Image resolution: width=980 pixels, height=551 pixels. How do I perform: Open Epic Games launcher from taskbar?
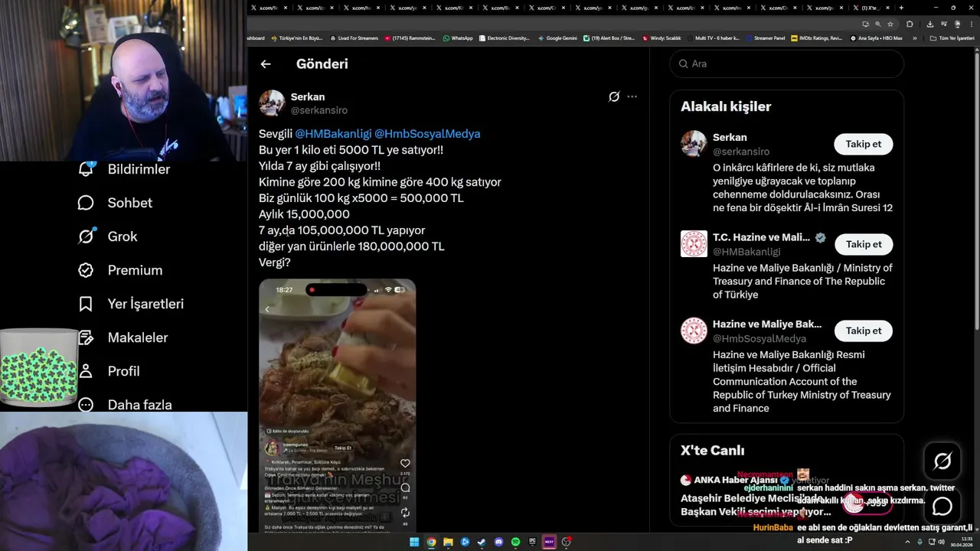(532, 542)
